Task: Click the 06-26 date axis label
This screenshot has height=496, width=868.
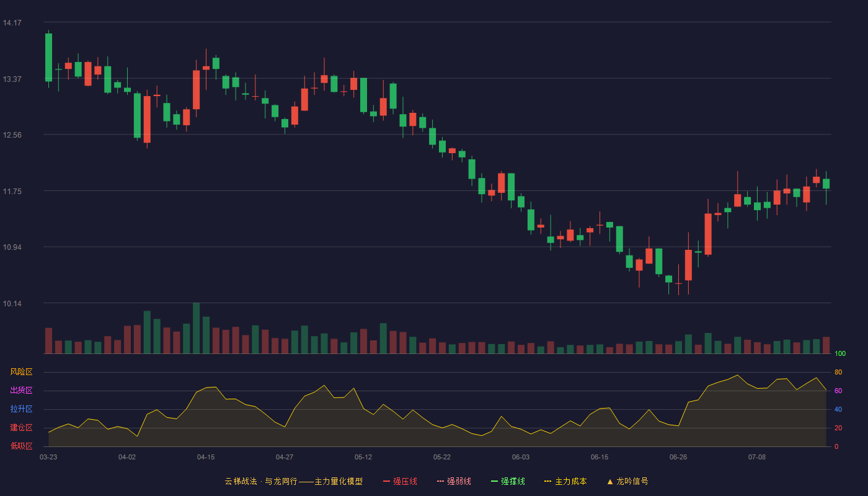Action: [x=678, y=457]
